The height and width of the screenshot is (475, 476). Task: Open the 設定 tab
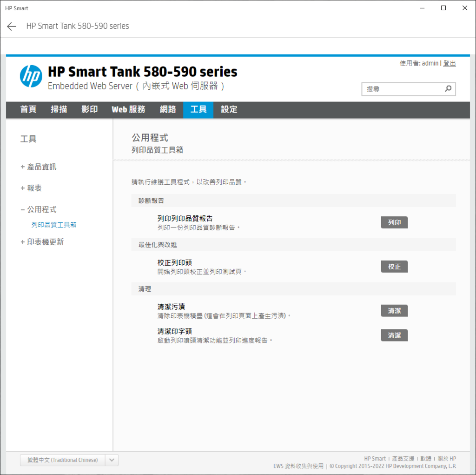coord(229,109)
